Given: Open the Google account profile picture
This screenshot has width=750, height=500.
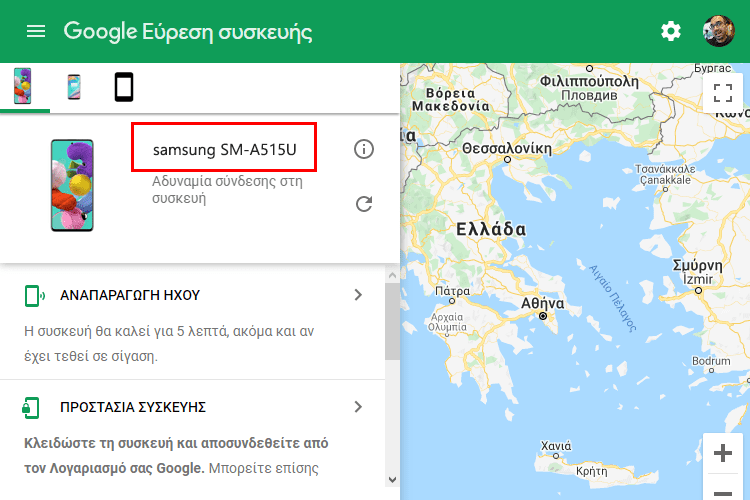Looking at the screenshot, I should click(719, 31).
